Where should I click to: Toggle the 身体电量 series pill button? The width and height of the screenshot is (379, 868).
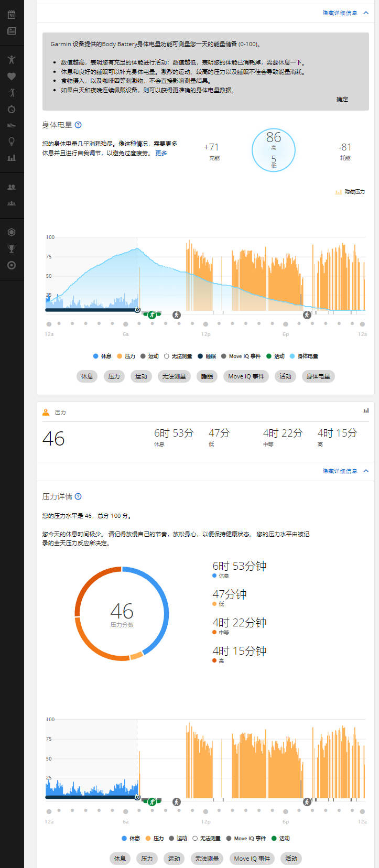[318, 376]
